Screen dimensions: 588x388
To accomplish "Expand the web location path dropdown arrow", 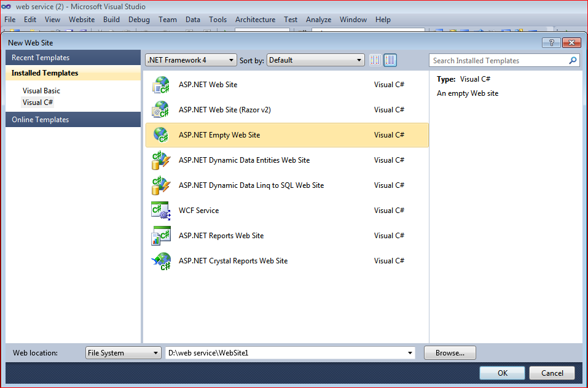I will pos(410,353).
